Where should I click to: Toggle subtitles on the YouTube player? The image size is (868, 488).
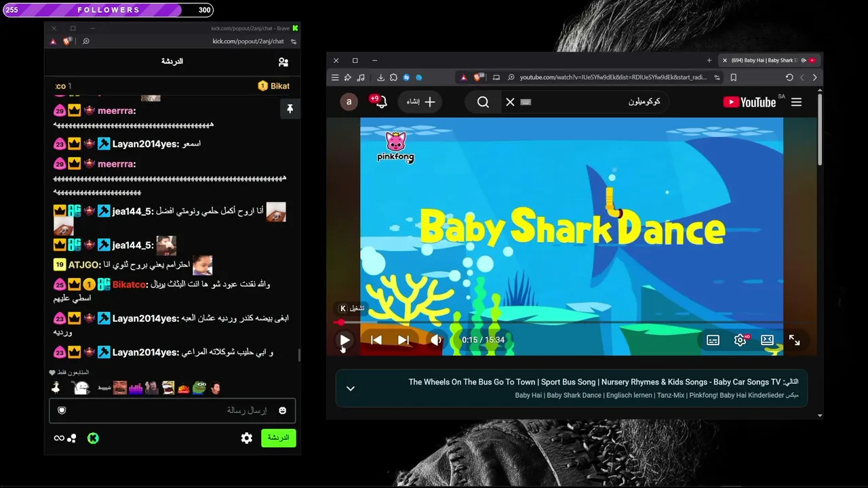[713, 340]
